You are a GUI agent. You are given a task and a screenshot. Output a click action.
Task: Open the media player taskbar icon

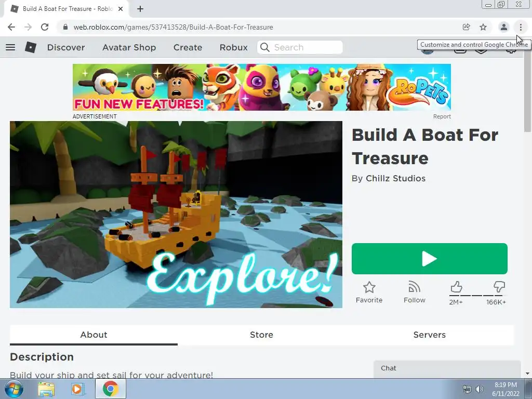coord(77,389)
